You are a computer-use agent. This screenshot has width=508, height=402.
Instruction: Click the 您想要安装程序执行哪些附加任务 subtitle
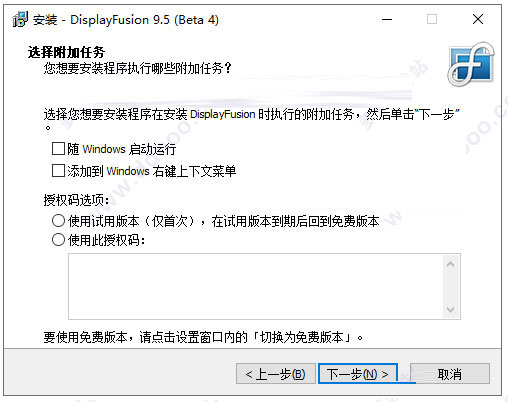coord(138,68)
